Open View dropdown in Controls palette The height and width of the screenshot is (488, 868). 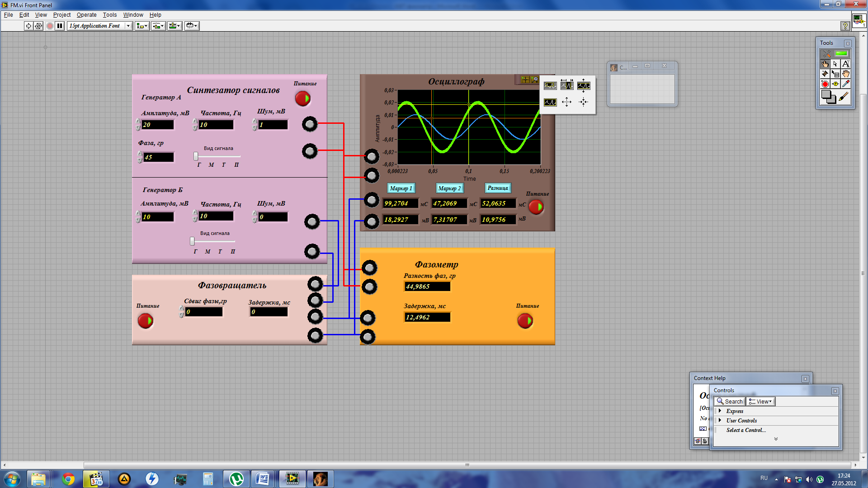tap(761, 401)
